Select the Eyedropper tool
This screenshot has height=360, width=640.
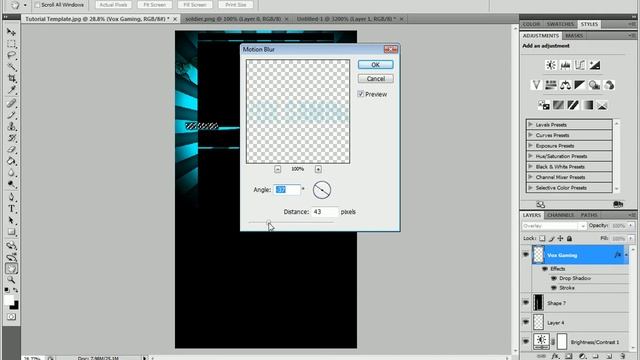[11, 89]
